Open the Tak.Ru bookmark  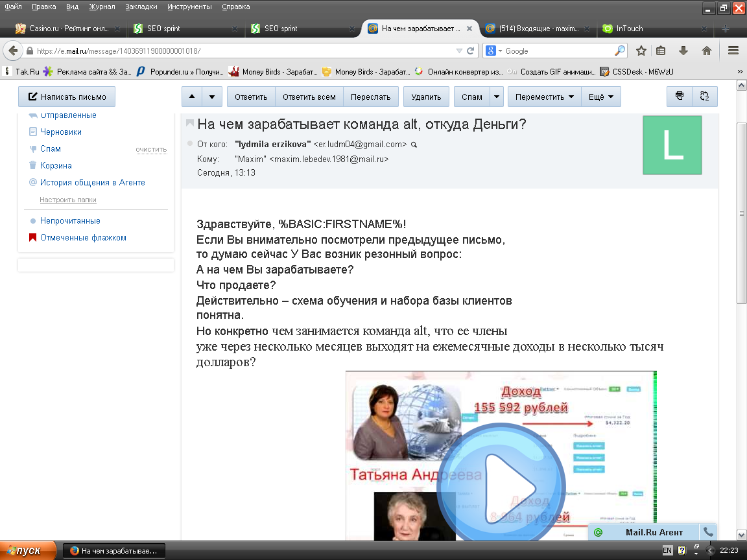(23, 71)
